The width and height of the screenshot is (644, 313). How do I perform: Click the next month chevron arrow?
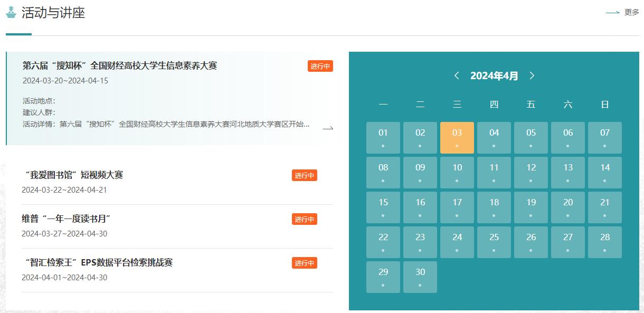(532, 75)
